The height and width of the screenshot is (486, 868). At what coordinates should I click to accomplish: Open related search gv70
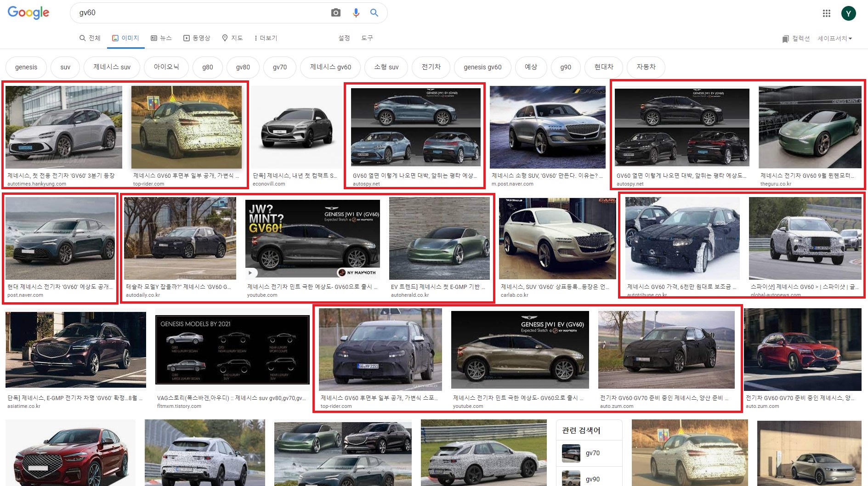[590, 453]
